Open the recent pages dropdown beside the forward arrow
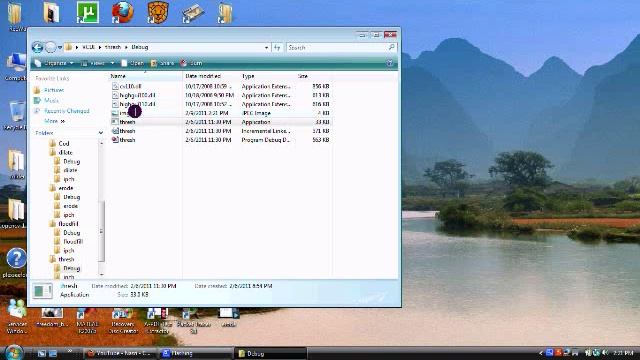The width and height of the screenshot is (640, 360). [60, 47]
